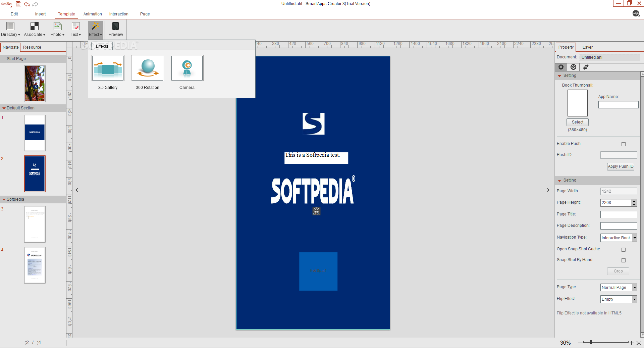This screenshot has width=644, height=349.
Task: Click the S logo image on canvas
Action: (x=314, y=123)
